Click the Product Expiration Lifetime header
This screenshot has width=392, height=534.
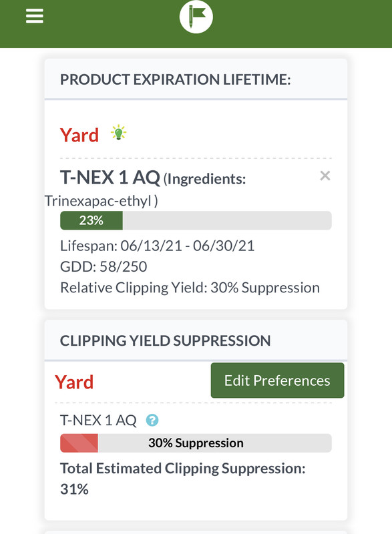pos(176,79)
